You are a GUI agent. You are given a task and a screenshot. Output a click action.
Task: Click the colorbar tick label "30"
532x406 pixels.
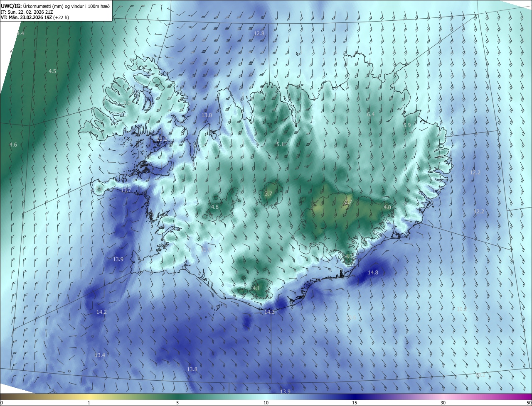pos(443,403)
